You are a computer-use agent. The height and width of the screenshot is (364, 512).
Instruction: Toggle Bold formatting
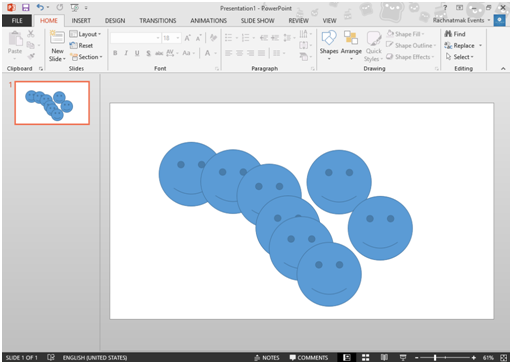[x=115, y=53]
